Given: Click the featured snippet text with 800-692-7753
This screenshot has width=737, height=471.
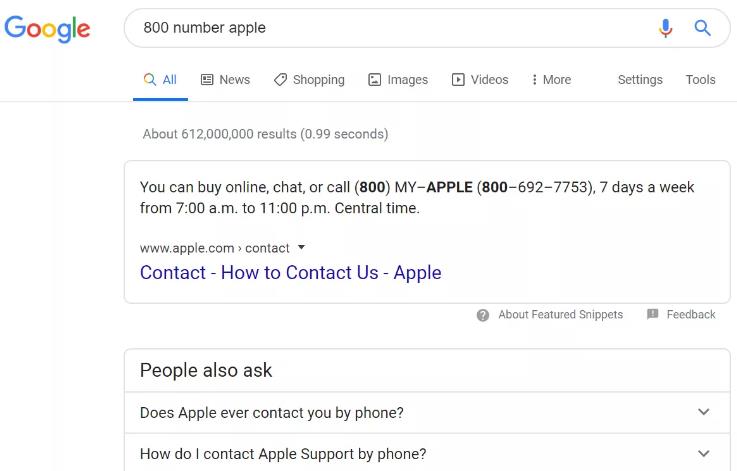Looking at the screenshot, I should click(417, 197).
